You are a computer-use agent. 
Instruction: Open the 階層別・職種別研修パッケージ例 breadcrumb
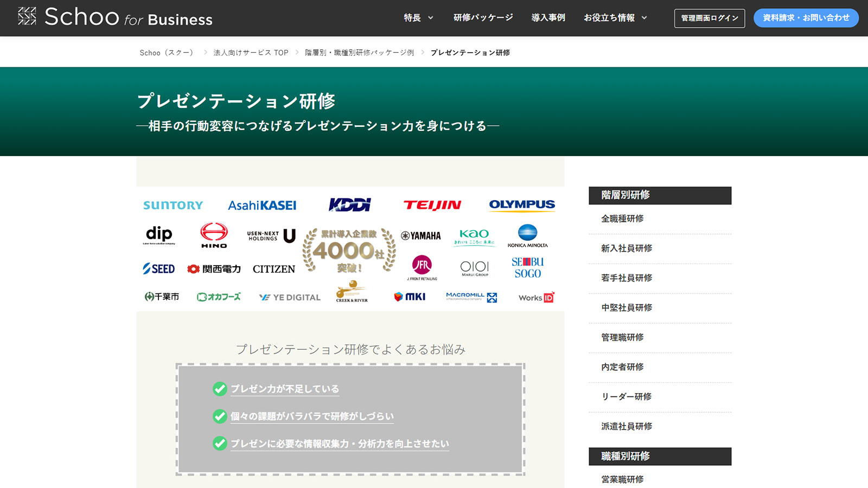point(359,53)
